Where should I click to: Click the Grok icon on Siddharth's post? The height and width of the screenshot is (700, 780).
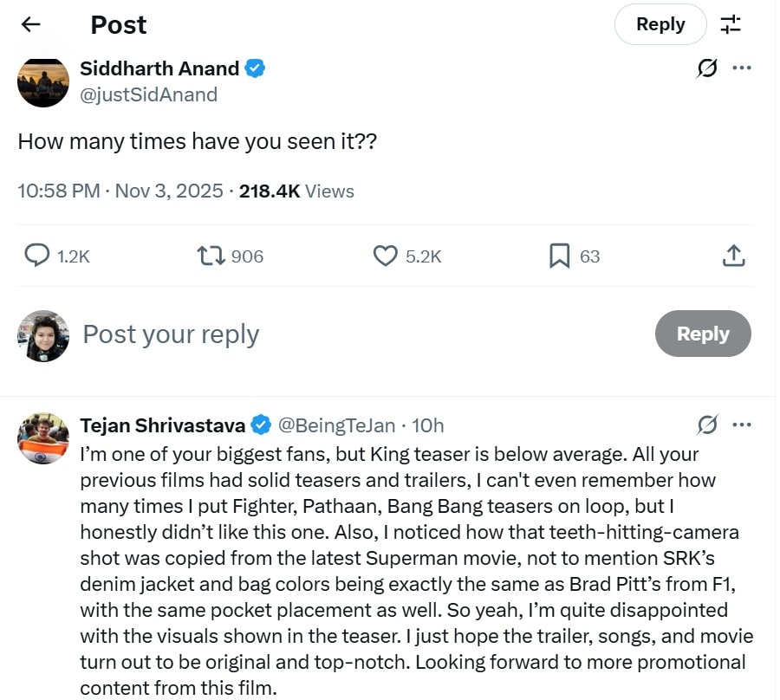coord(707,68)
